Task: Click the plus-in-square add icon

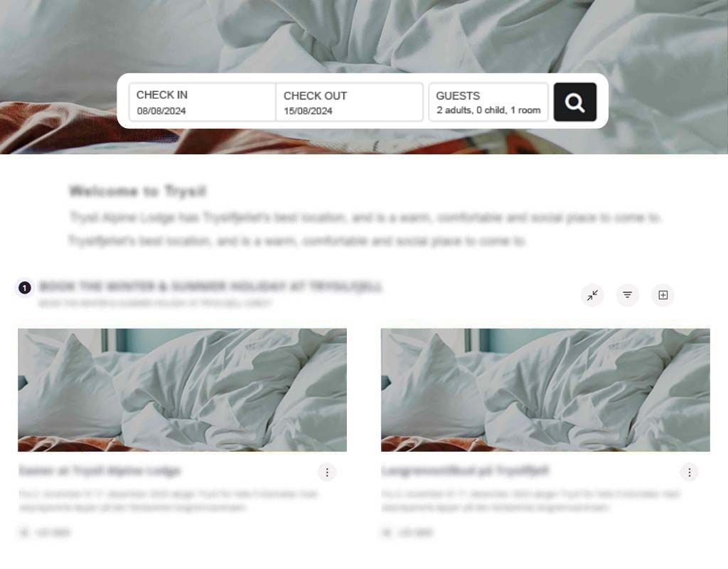Action: coord(663,295)
